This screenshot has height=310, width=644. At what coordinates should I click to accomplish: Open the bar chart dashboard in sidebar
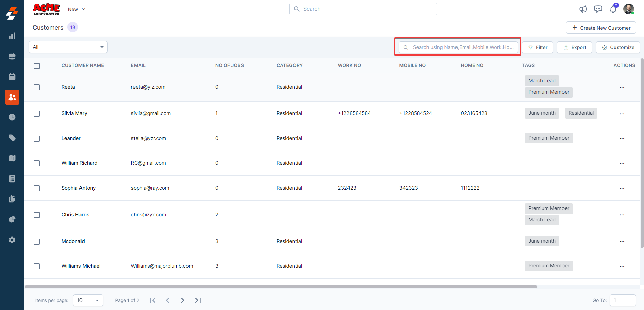(12, 36)
